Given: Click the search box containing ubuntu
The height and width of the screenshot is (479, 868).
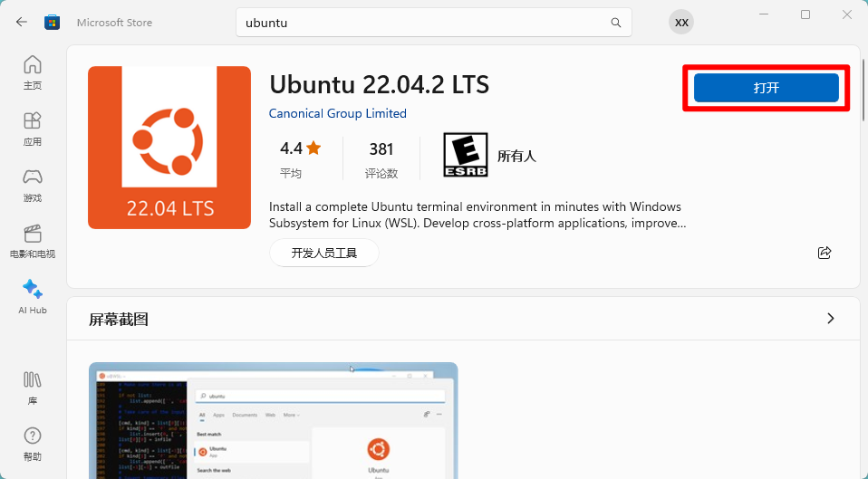Looking at the screenshot, I should click(x=433, y=23).
